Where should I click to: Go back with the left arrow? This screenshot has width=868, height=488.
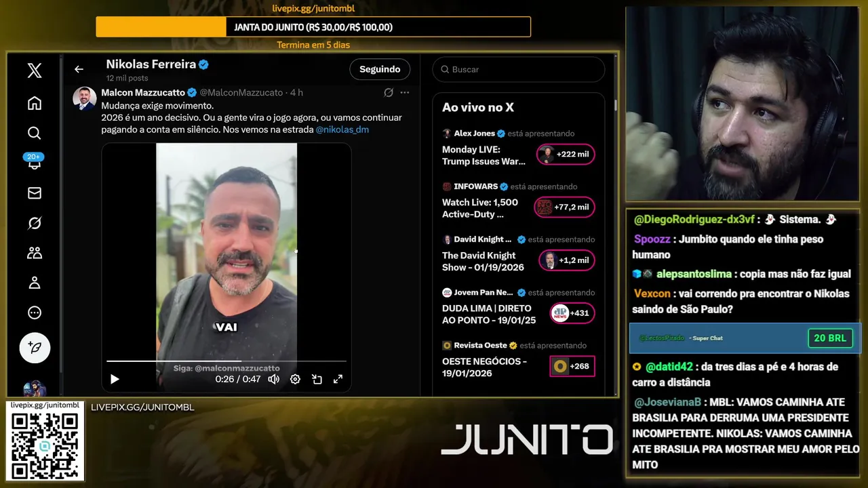tap(79, 69)
